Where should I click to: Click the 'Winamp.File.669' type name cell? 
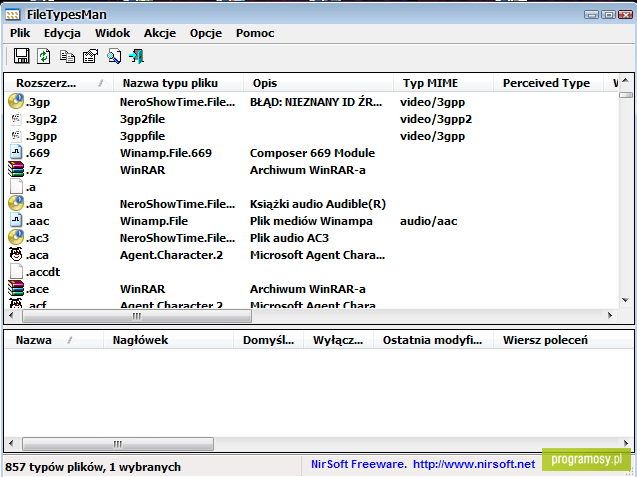tap(166, 153)
